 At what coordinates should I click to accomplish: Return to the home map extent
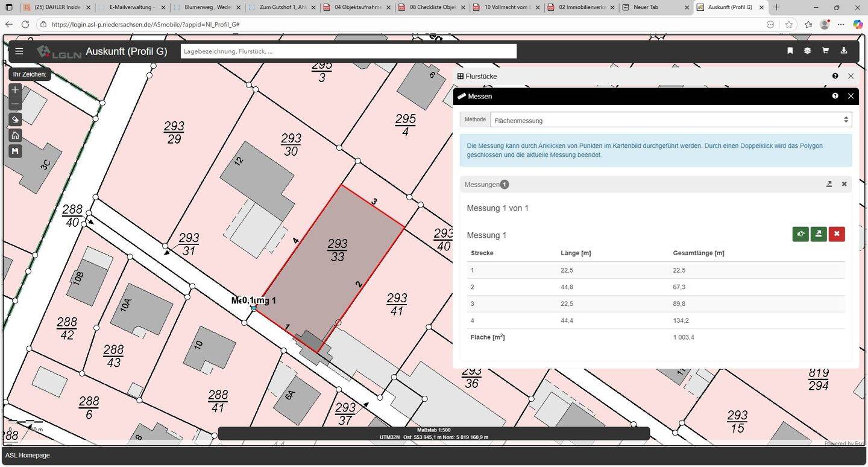pos(15,135)
